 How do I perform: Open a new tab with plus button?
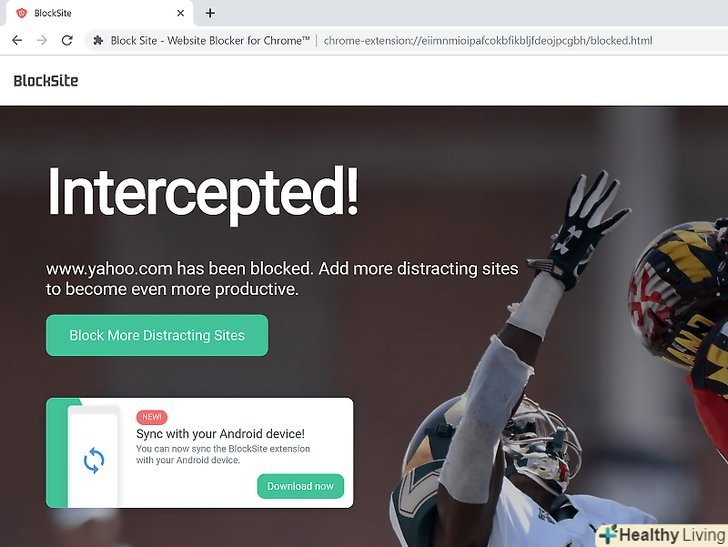tap(210, 13)
